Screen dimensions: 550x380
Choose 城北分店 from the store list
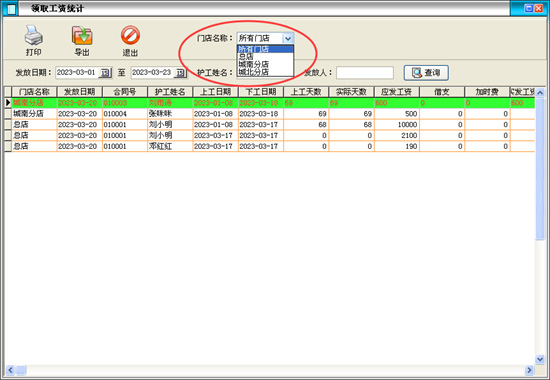(x=265, y=72)
